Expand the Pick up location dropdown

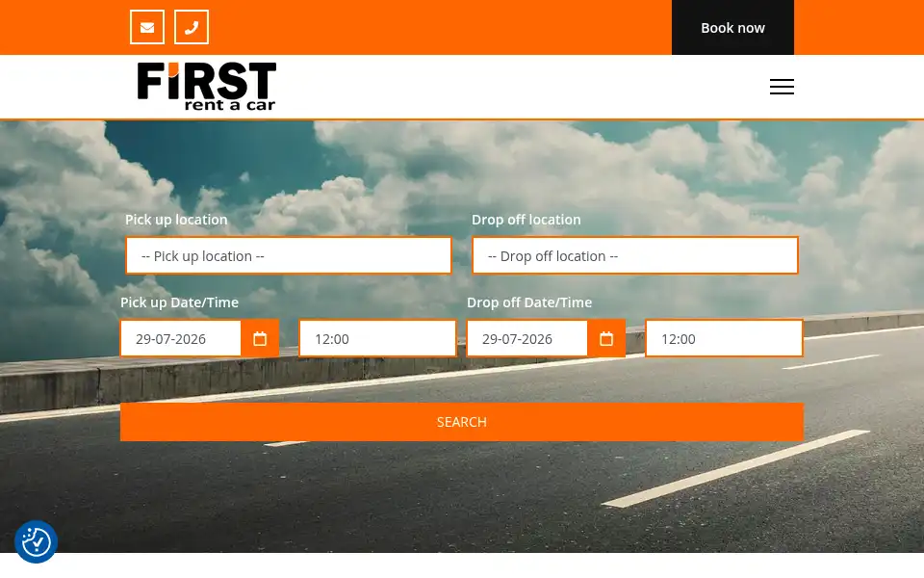click(289, 256)
